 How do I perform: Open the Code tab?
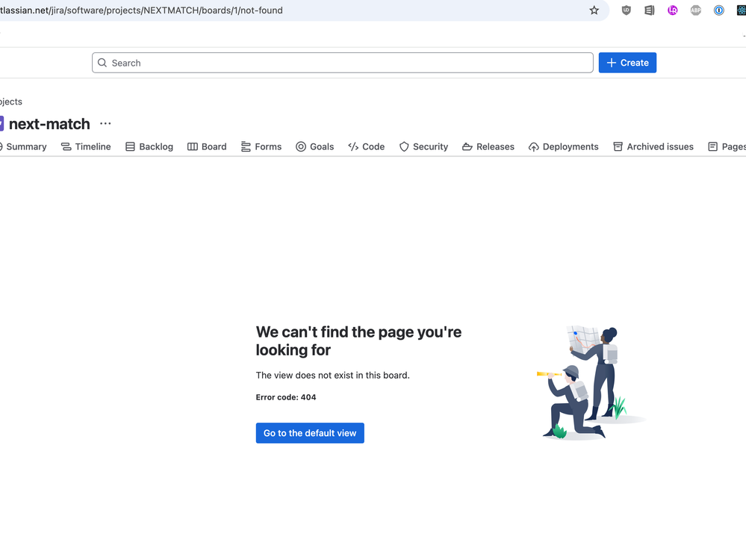367,146
